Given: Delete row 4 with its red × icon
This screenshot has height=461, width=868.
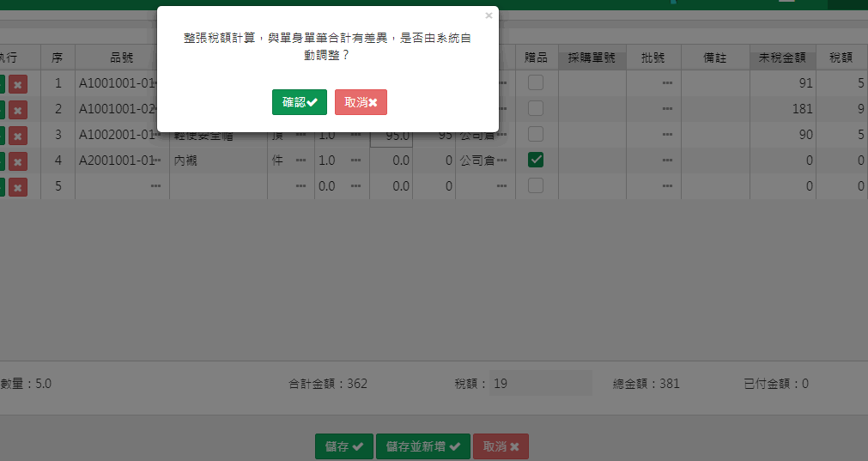Looking at the screenshot, I should point(18,161).
